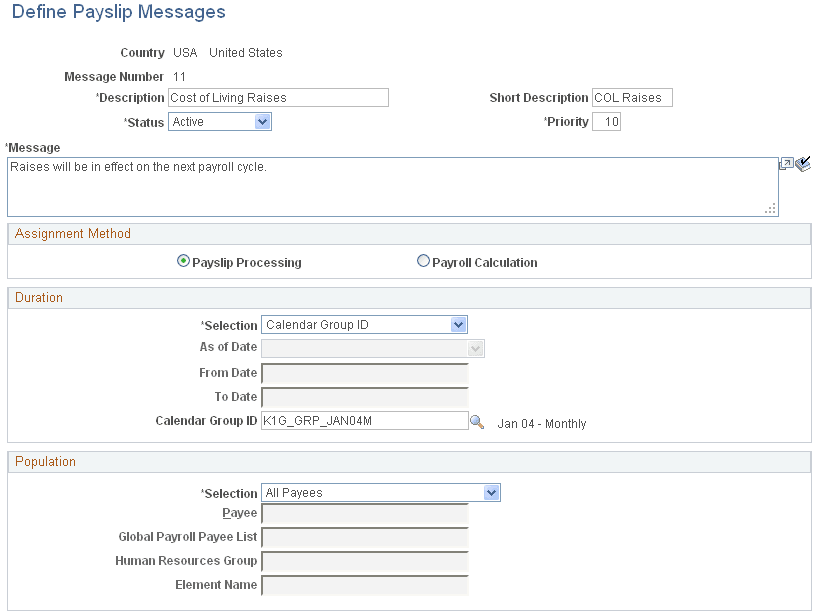The width and height of the screenshot is (819, 616).
Task: Click the Payee link
Action: tap(239, 512)
